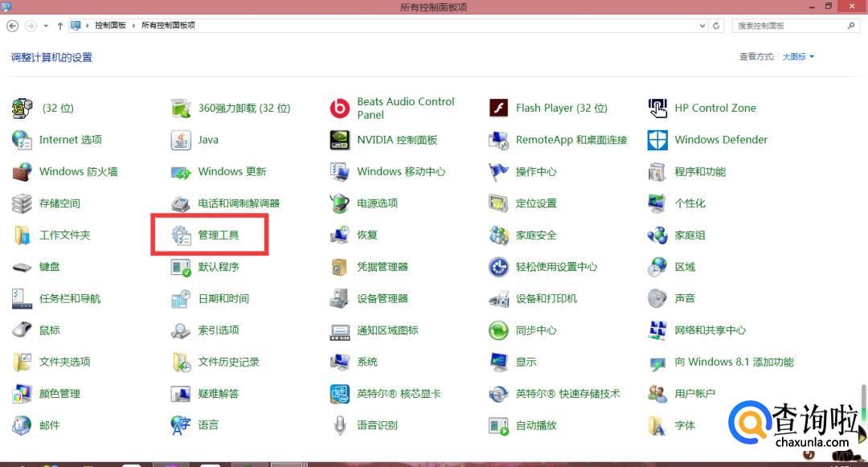Click the 索引选项 link text
Screen dimensions: 868x467
219,330
